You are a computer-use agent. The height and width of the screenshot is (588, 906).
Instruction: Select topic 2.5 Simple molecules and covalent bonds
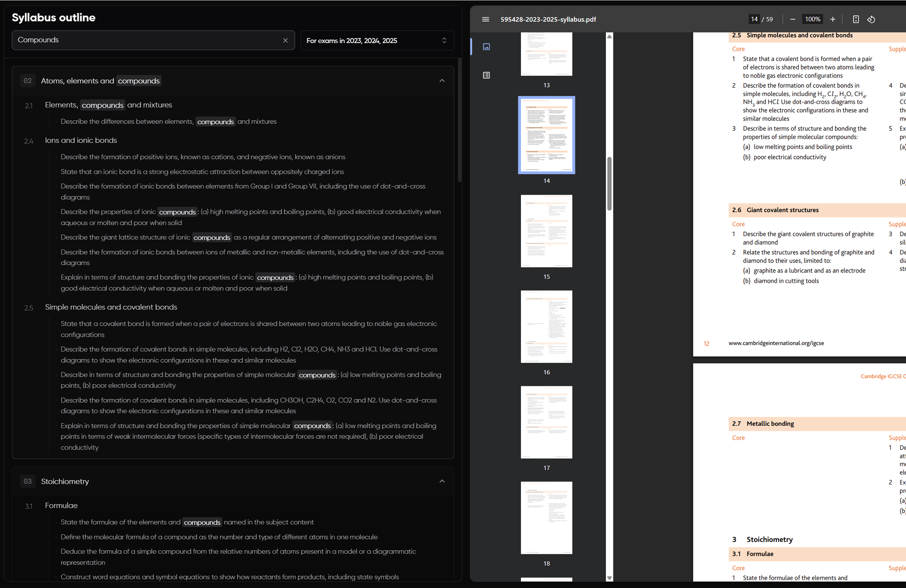pyautogui.click(x=111, y=307)
